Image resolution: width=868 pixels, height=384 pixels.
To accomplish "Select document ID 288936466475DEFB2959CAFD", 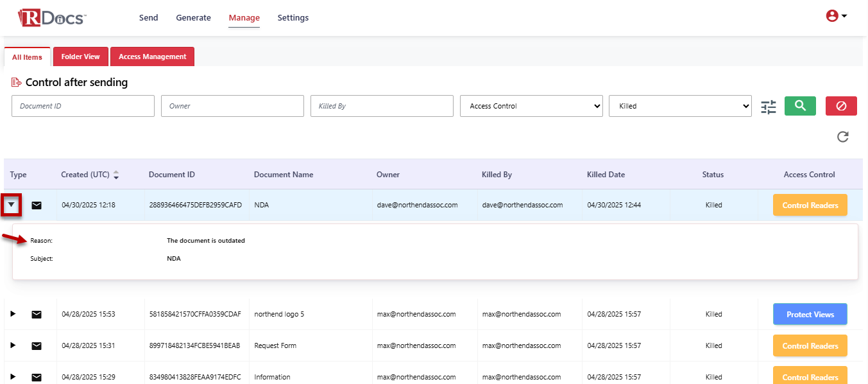I will [196, 205].
